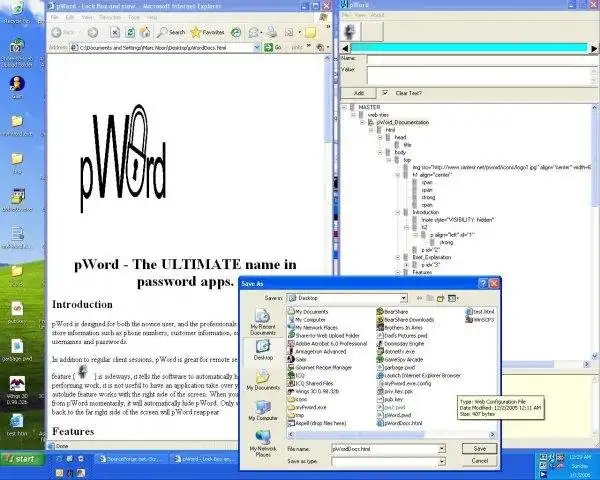Open the File menu in pWord window
Viewport: 600px width, 480px height.
coord(346,15)
